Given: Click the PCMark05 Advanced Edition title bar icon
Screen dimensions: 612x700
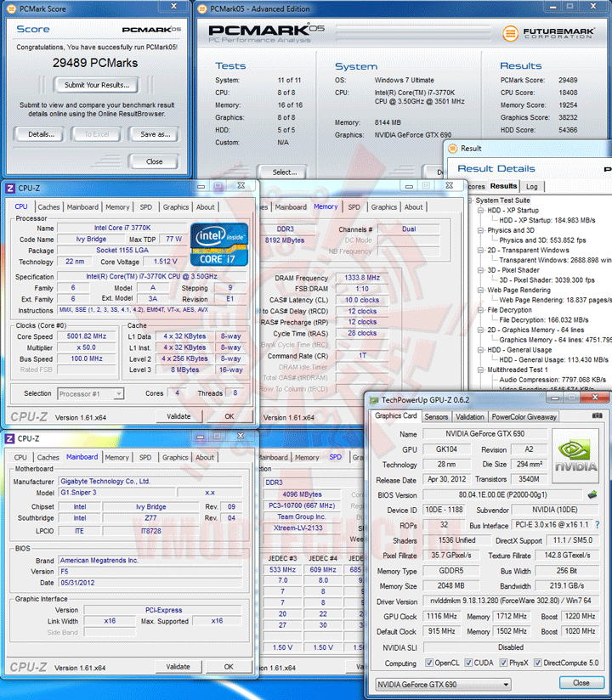Looking at the screenshot, I should (202, 8).
